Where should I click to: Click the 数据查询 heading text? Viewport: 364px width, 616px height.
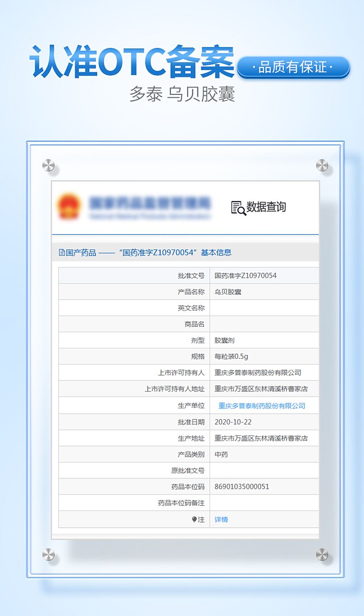pyautogui.click(x=266, y=207)
